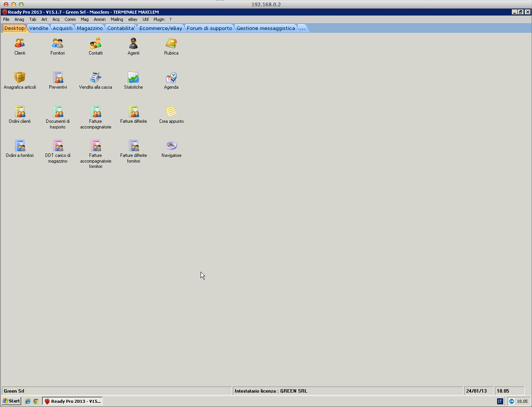Open the Gestione messaggistica tab
This screenshot has height=407, width=532.
click(x=266, y=28)
